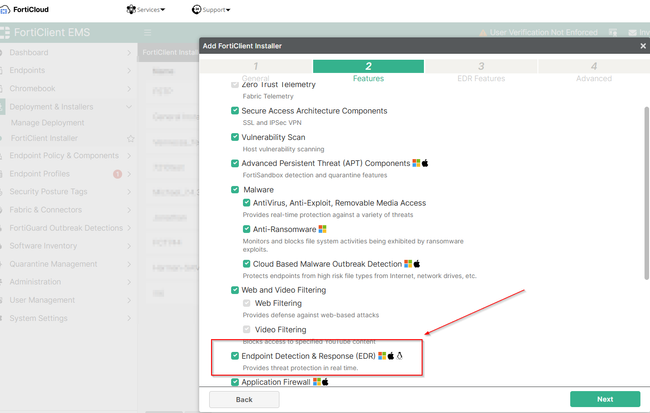The height and width of the screenshot is (413, 650).
Task: Click the hamburger menu icon beside FortiClient EMS
Action: [147, 32]
